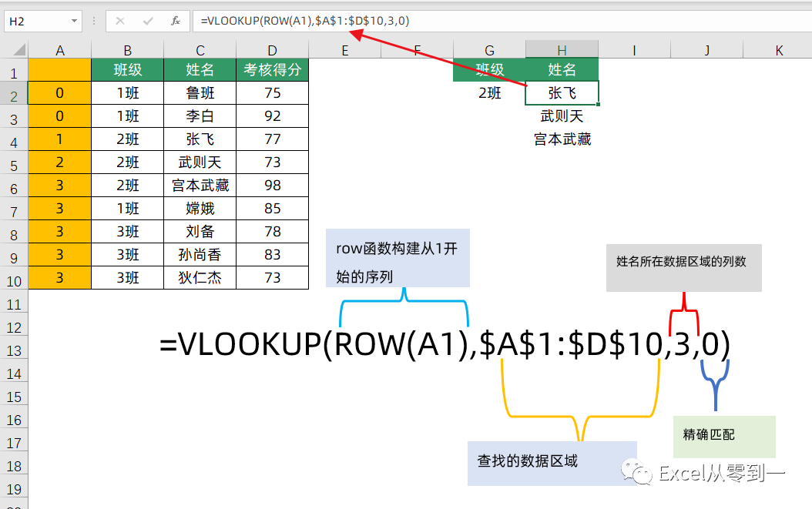Click column header H
812x509 pixels.
click(561, 48)
